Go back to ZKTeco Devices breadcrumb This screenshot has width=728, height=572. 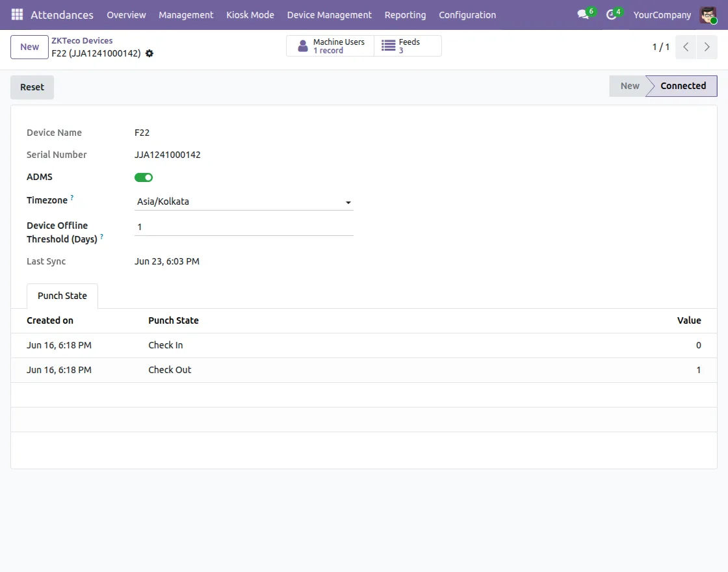tap(82, 40)
